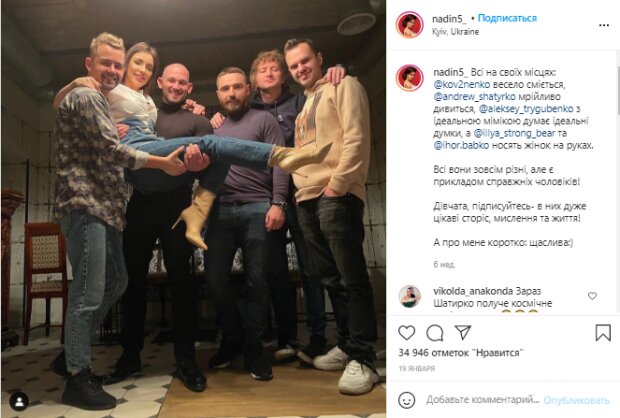Image resolution: width=620 pixels, height=418 pixels.
Task: Show tagged people icon on the photo
Action: [19, 402]
